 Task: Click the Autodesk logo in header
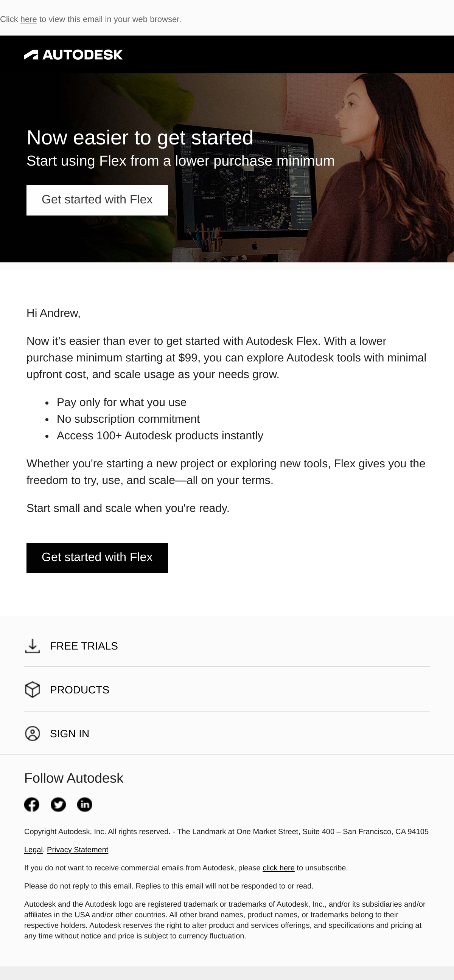tap(73, 55)
